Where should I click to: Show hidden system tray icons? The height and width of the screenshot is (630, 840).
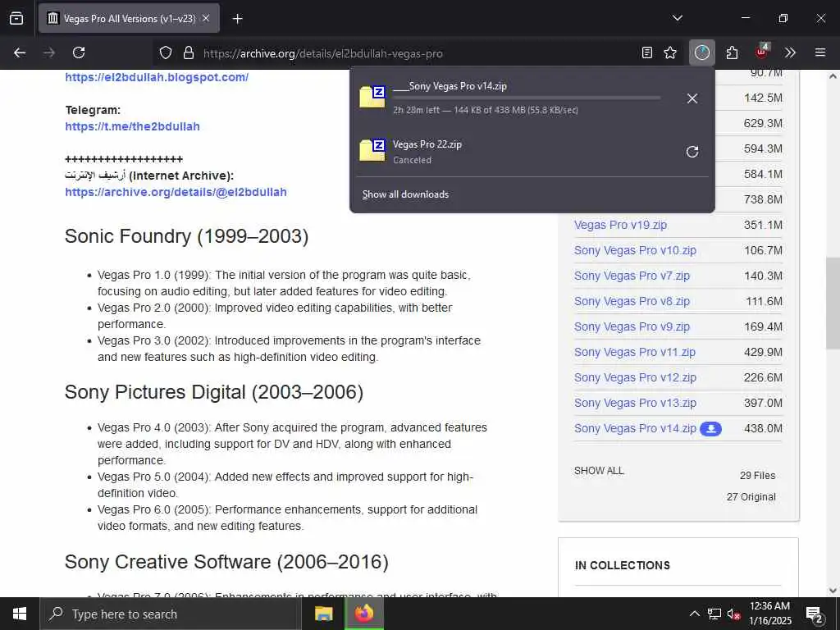(694, 614)
